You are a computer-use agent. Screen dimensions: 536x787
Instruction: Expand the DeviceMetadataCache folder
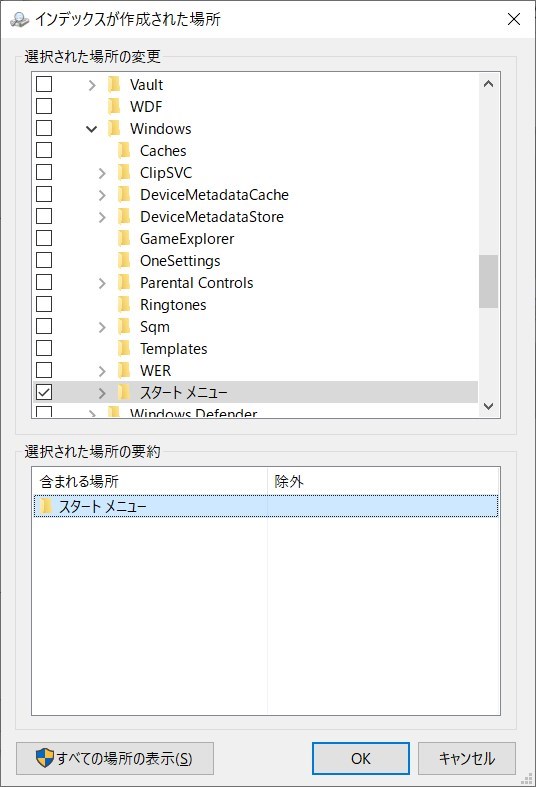(102, 195)
